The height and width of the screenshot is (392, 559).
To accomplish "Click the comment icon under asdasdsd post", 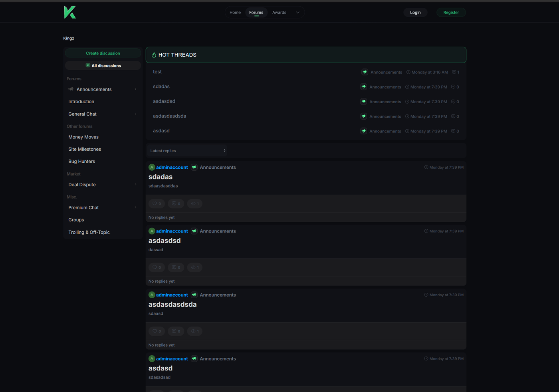I will click(174, 268).
